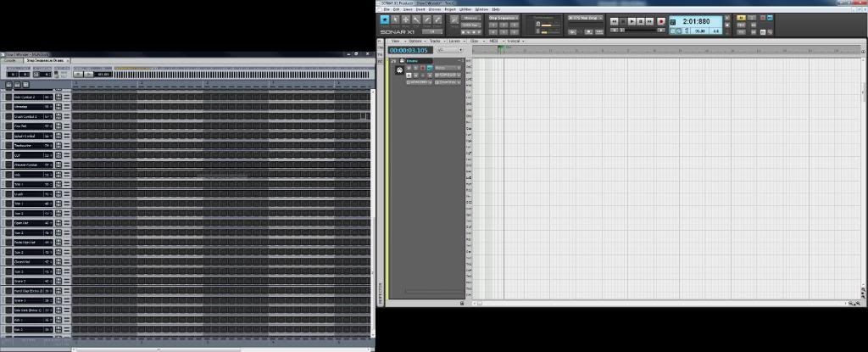Click the step sequencer play button

click(88, 74)
